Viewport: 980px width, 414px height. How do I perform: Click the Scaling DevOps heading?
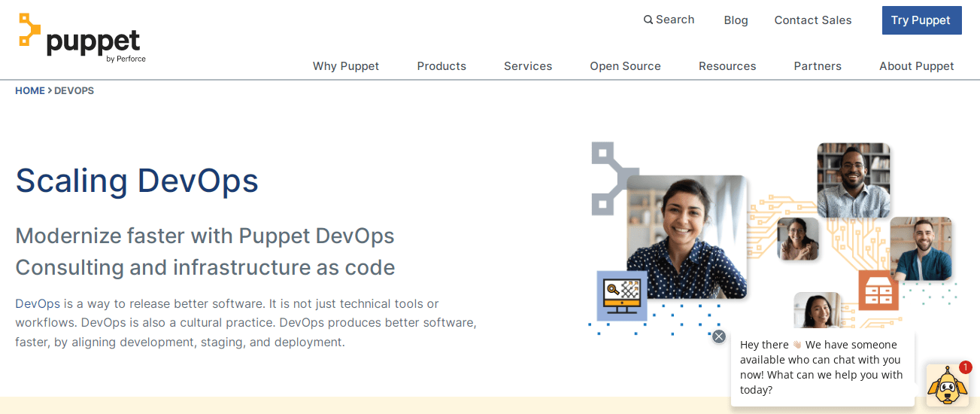click(x=137, y=181)
